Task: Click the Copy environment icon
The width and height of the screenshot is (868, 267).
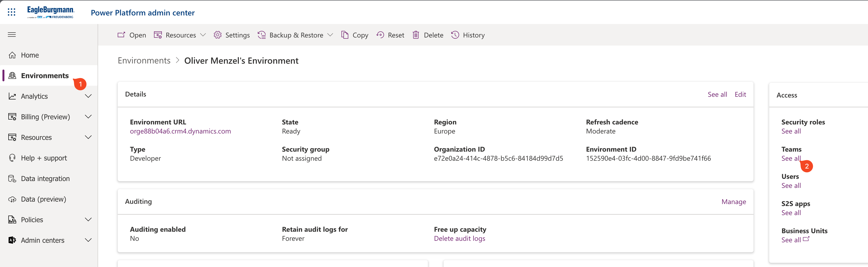Action: tap(345, 35)
